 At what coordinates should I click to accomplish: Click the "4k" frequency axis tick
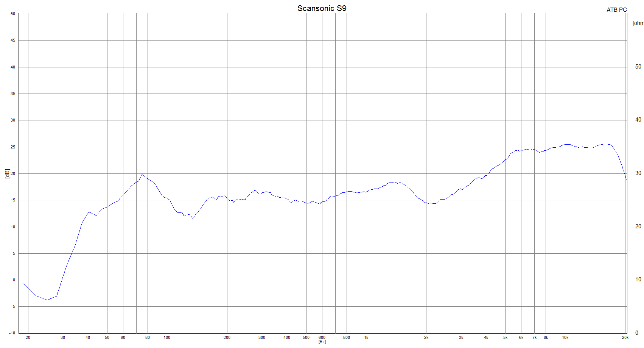pyautogui.click(x=486, y=337)
